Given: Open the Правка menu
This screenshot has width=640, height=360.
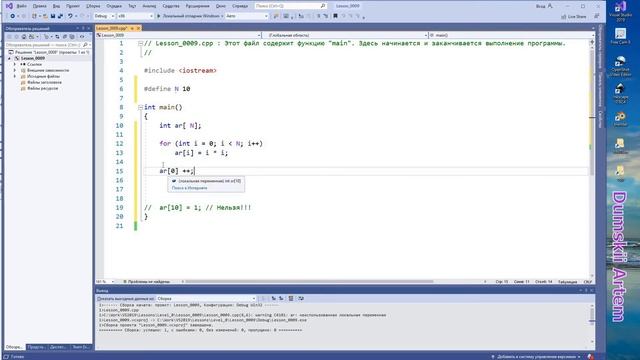Looking at the screenshot, I should (40, 6).
